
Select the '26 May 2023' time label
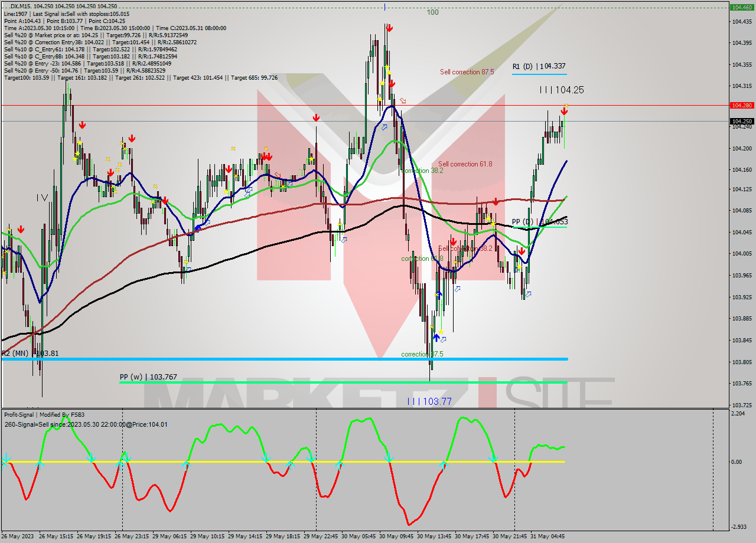17,537
